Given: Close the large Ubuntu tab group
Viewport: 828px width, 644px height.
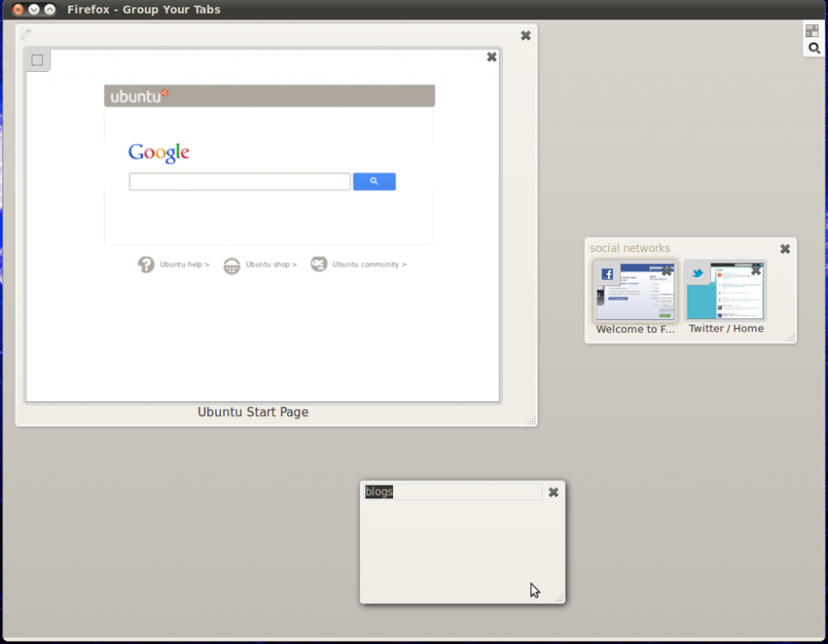Looking at the screenshot, I should tap(526, 36).
